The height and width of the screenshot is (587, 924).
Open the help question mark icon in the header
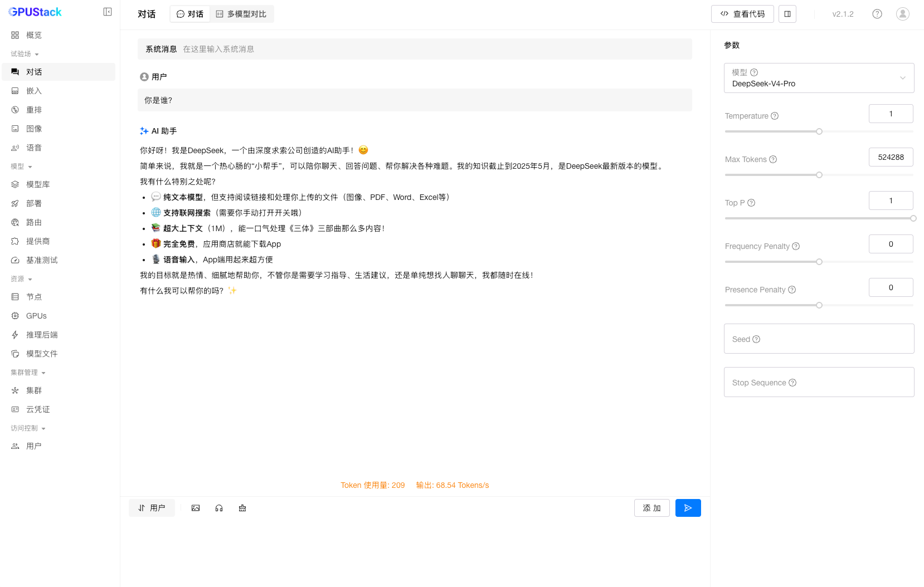click(x=877, y=13)
